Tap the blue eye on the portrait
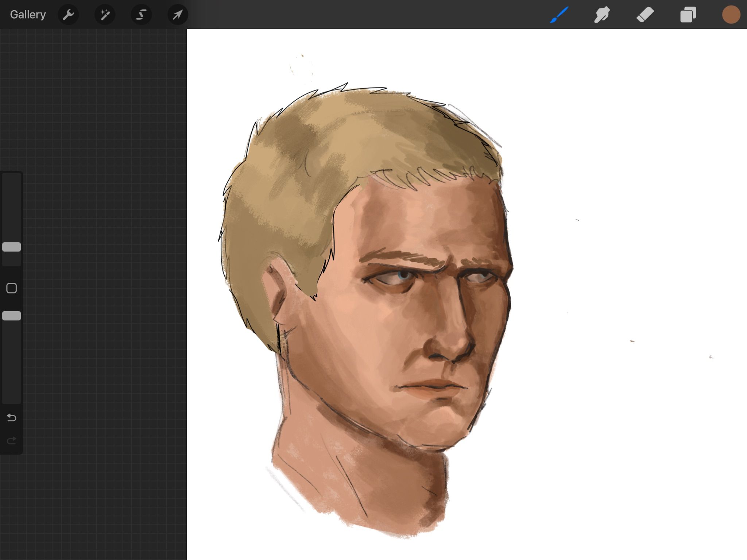This screenshot has width=747, height=560. click(404, 275)
